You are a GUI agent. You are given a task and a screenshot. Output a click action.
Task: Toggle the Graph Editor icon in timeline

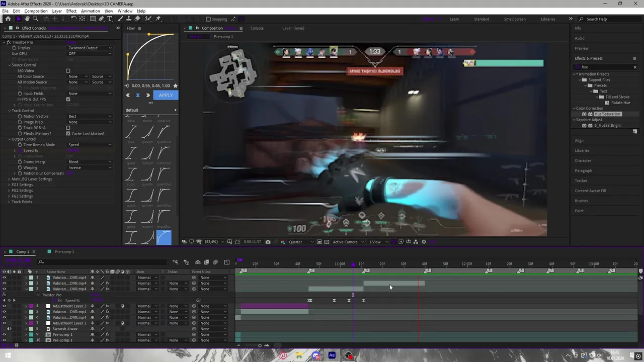pyautogui.click(x=226, y=262)
